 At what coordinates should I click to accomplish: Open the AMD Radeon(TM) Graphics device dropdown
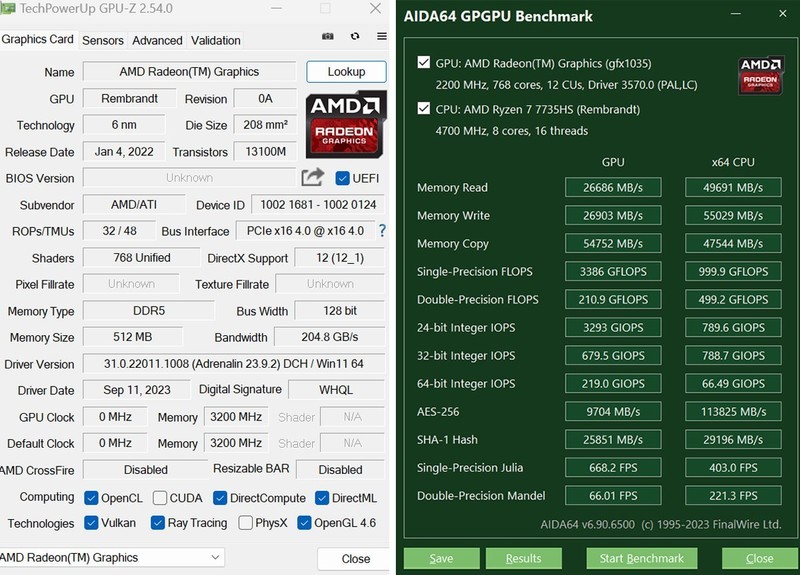click(x=111, y=557)
